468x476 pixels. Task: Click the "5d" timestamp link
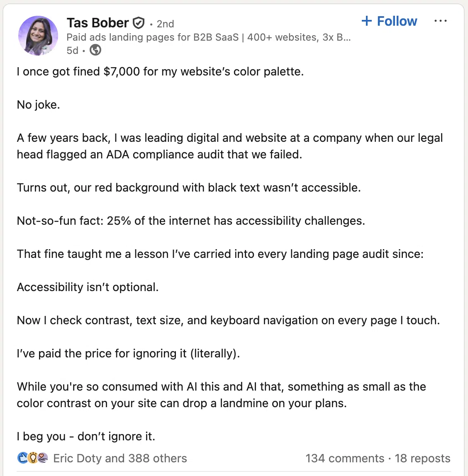(73, 50)
